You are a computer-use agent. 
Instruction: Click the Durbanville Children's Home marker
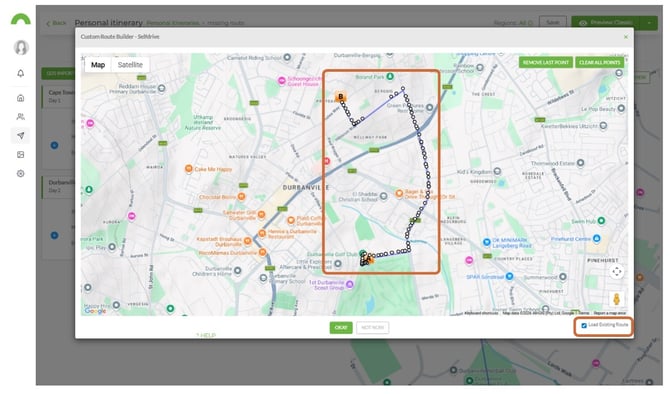click(x=238, y=271)
